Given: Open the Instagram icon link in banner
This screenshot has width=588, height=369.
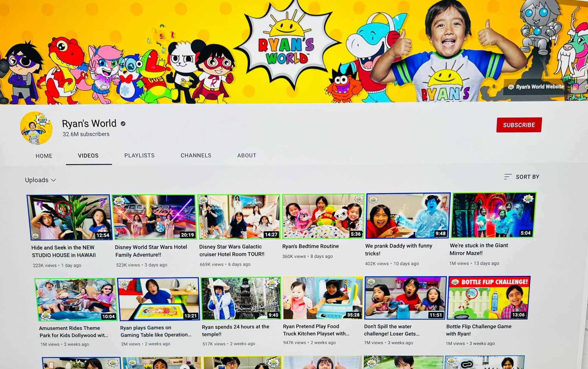Looking at the screenshot, I should 575,86.
